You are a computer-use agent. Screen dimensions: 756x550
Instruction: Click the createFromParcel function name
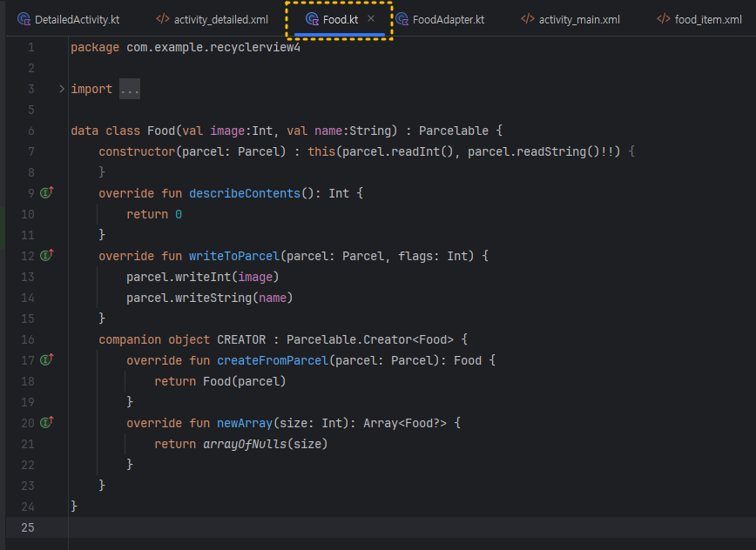point(273,361)
